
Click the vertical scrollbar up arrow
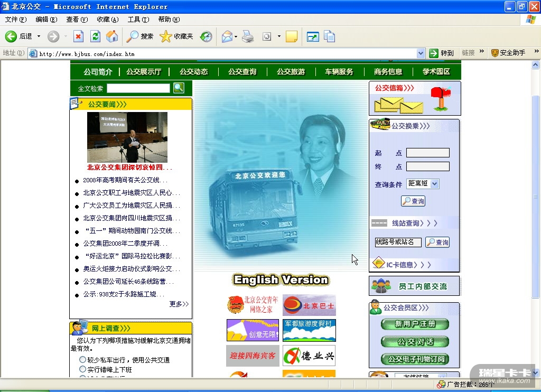[536, 65]
